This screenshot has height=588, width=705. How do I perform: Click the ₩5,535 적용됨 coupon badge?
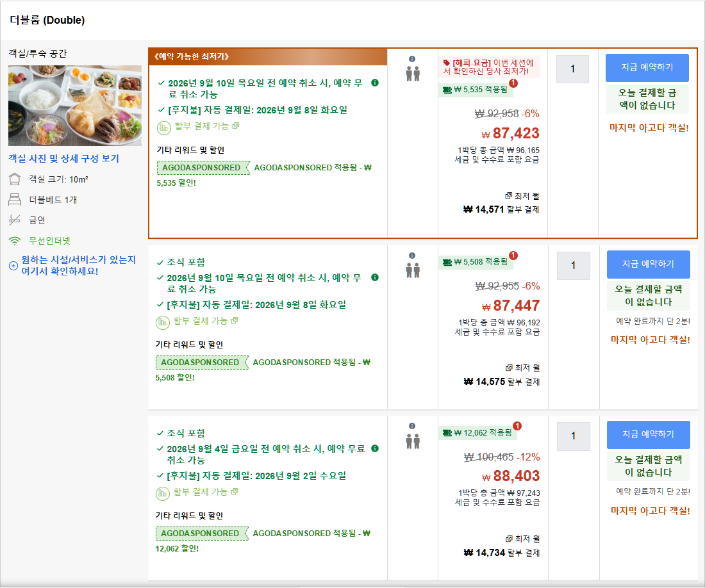(476, 90)
